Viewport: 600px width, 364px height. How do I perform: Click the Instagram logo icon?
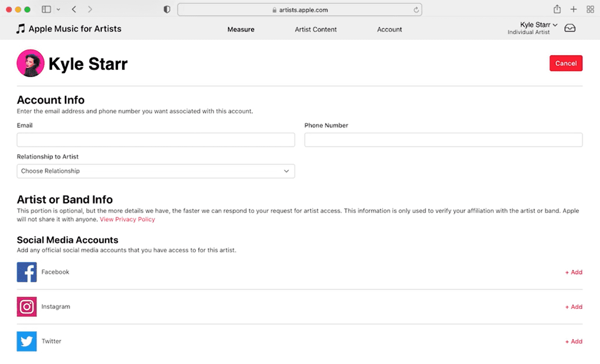(27, 307)
